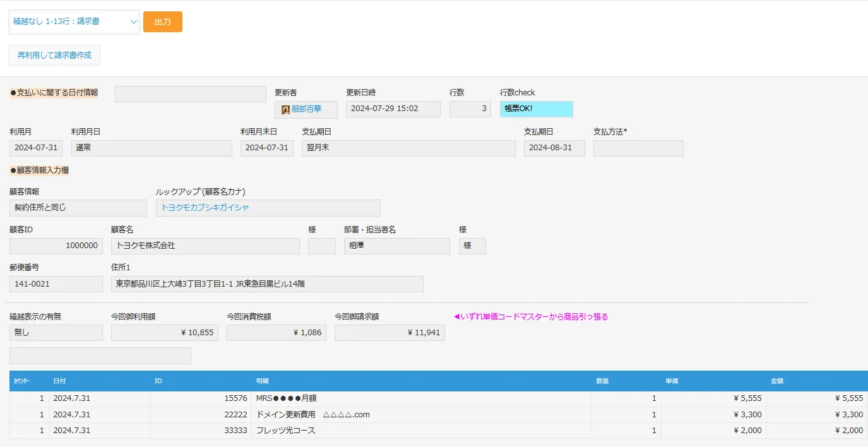
Task: Click the 帳票OK! status field
Action: coord(536,109)
